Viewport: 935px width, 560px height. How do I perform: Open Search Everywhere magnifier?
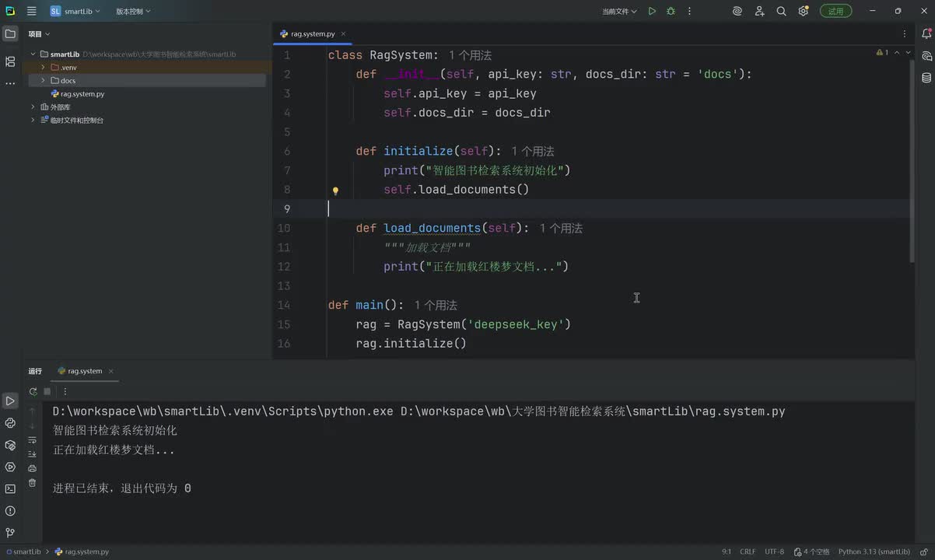point(782,11)
